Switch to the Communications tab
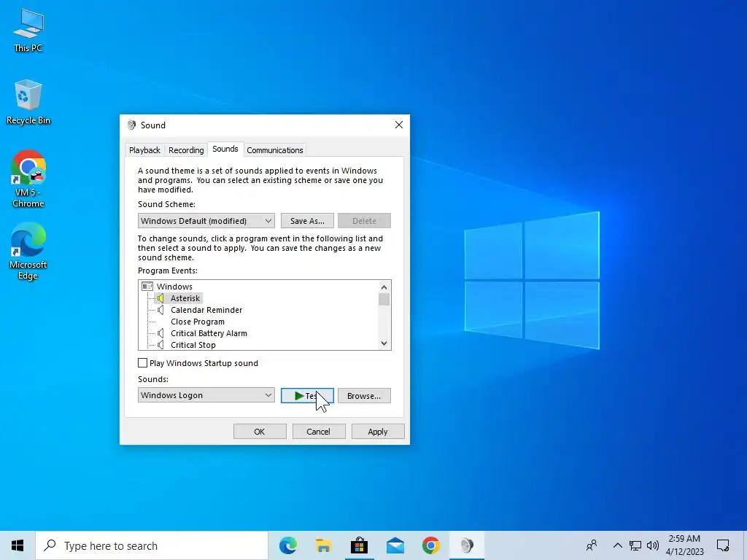The width and height of the screenshot is (747, 560). [x=275, y=150]
